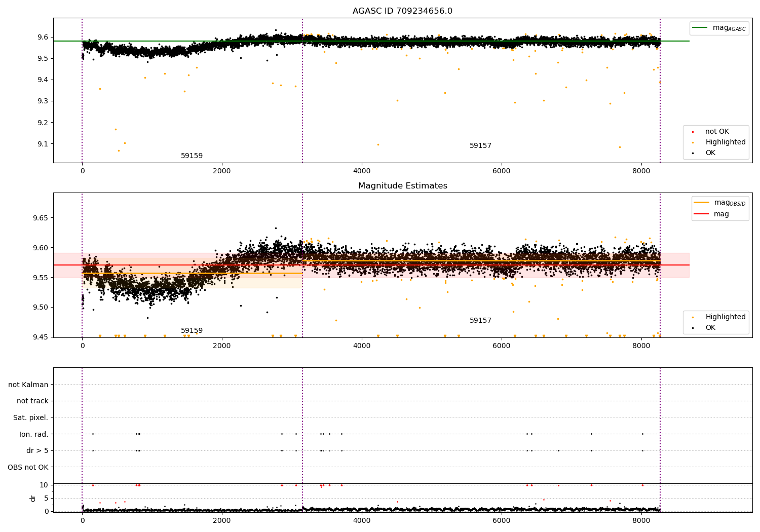Image resolution: width=760 pixels, height=532 pixels.
Task: Click the 9.65 tick label on middle plot
Action: coord(40,218)
